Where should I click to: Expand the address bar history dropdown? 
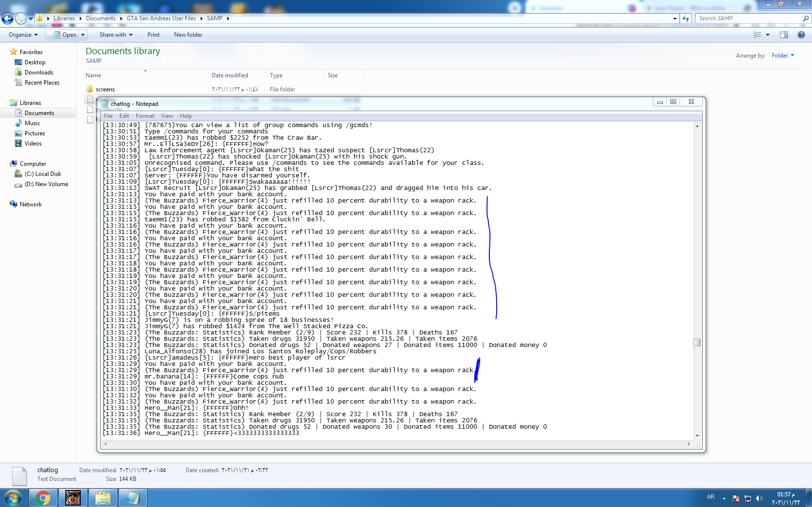pos(675,18)
